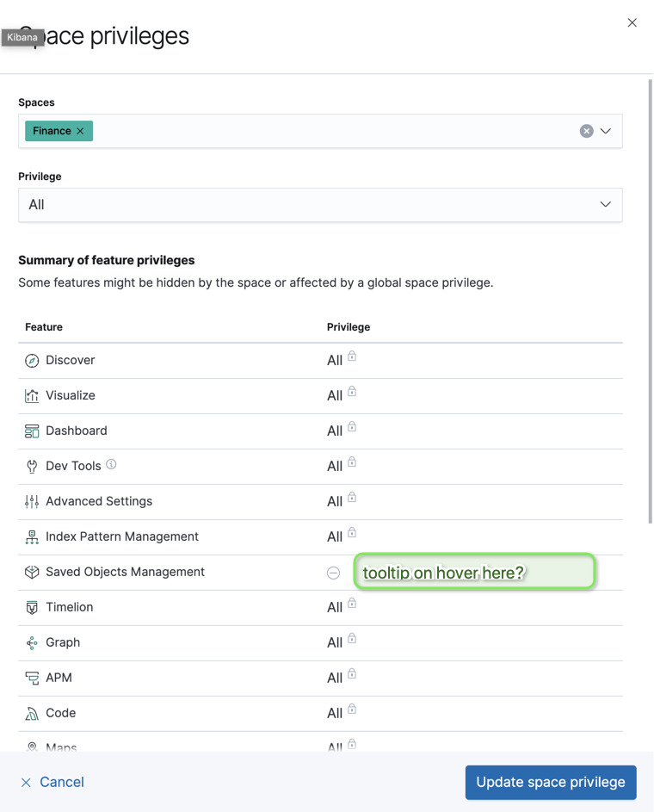Click the lock icon next to Discover privilege
The height and width of the screenshot is (812, 654).
tap(352, 356)
